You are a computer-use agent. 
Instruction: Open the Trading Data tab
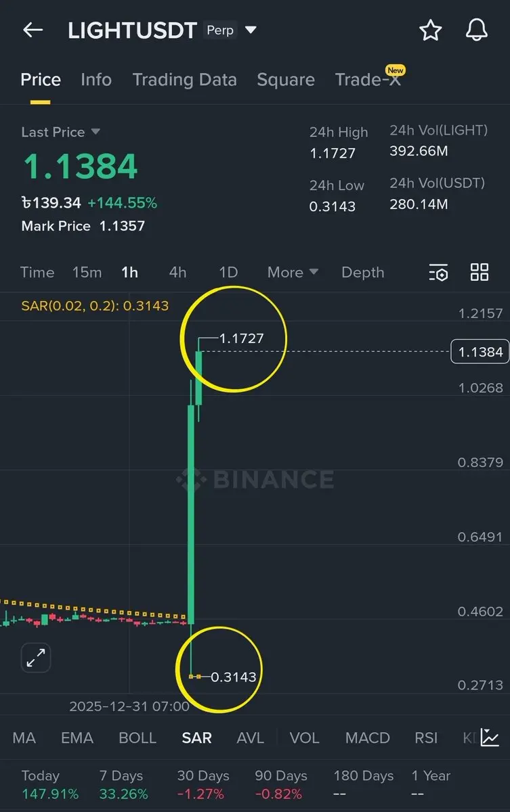pos(185,80)
